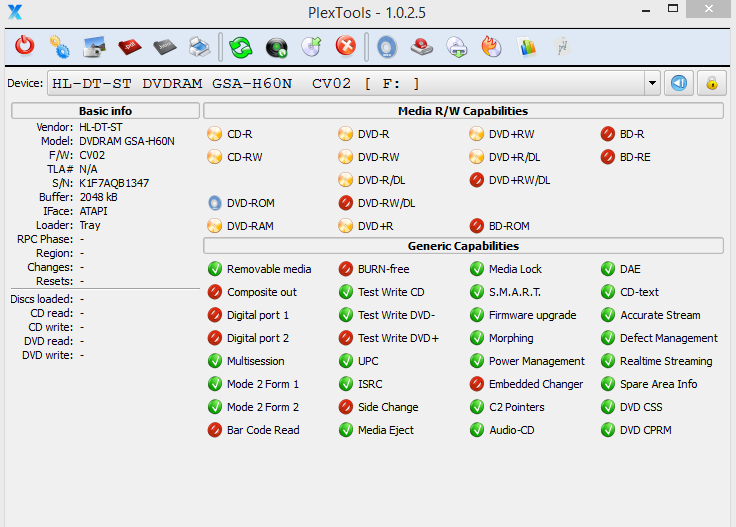This screenshot has height=527, width=736.
Task: Click the red X cancel icon in toolbar
Action: click(346, 46)
